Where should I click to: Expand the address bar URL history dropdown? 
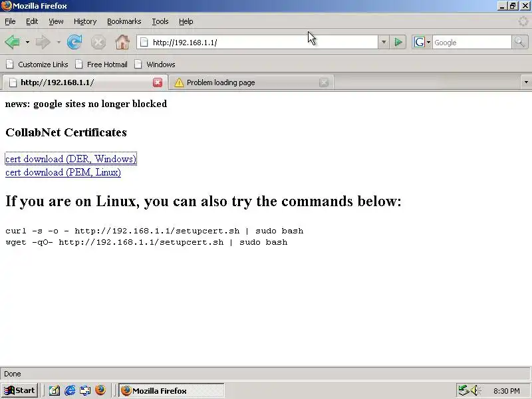click(384, 43)
